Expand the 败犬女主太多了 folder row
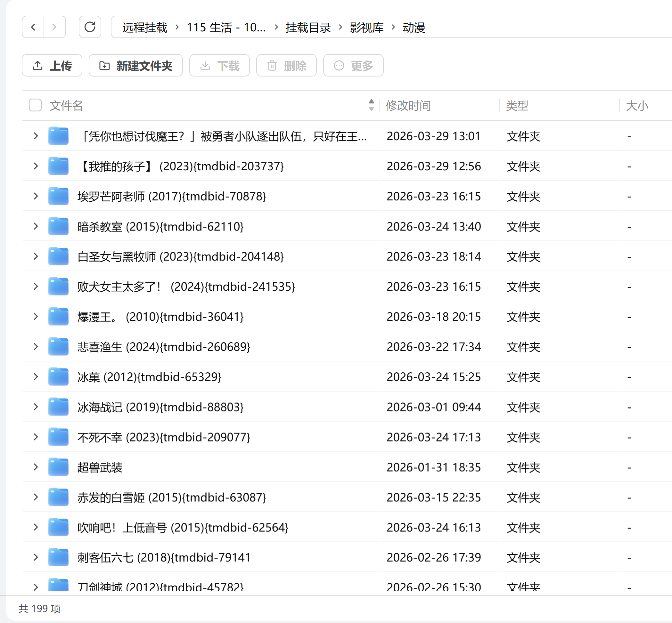The height and width of the screenshot is (623, 672). tap(36, 286)
